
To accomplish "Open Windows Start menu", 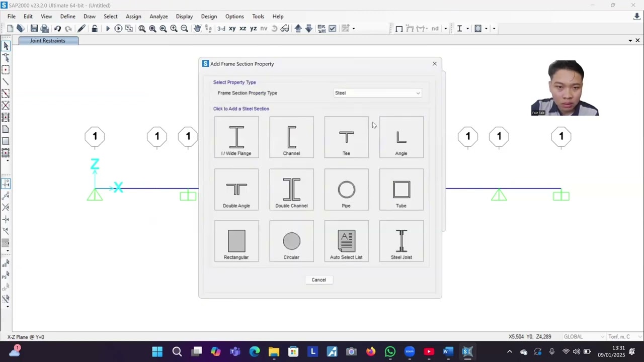I will (157, 351).
